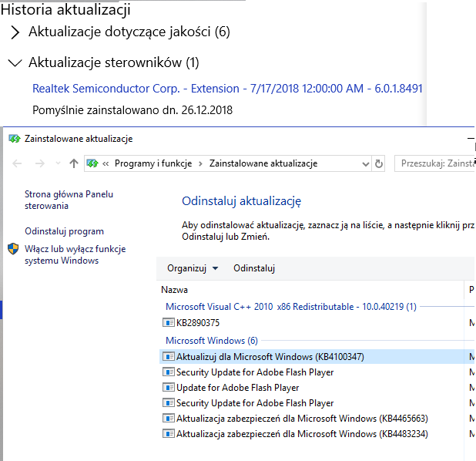
Task: Select security update KB4465663 entry
Action: click(302, 419)
